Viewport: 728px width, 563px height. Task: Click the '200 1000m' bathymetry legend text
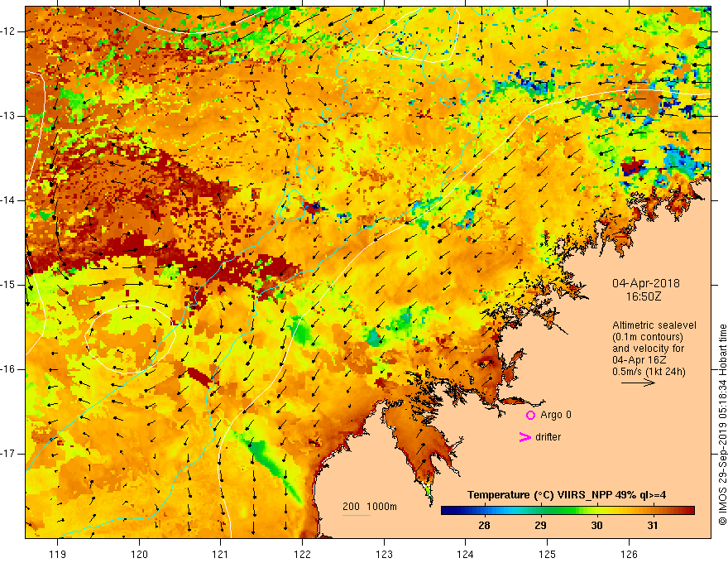(370, 507)
